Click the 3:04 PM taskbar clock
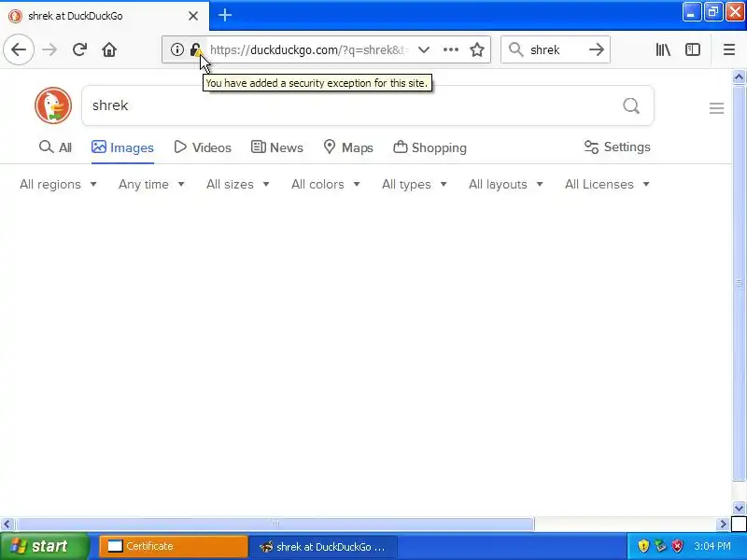This screenshot has height=560, width=747. coord(712,546)
